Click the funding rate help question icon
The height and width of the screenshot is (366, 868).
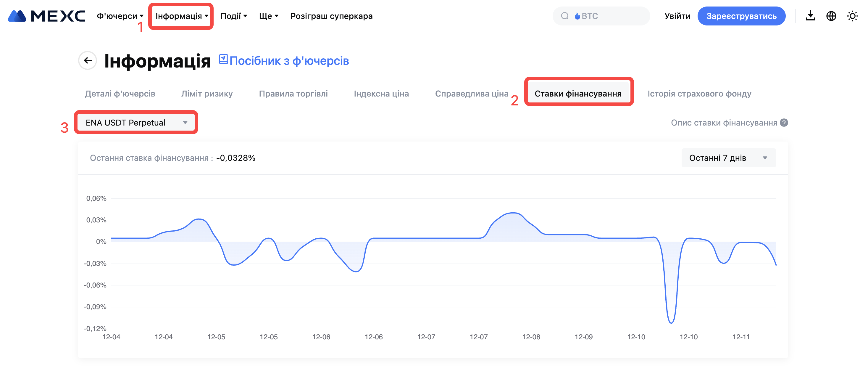tap(784, 123)
